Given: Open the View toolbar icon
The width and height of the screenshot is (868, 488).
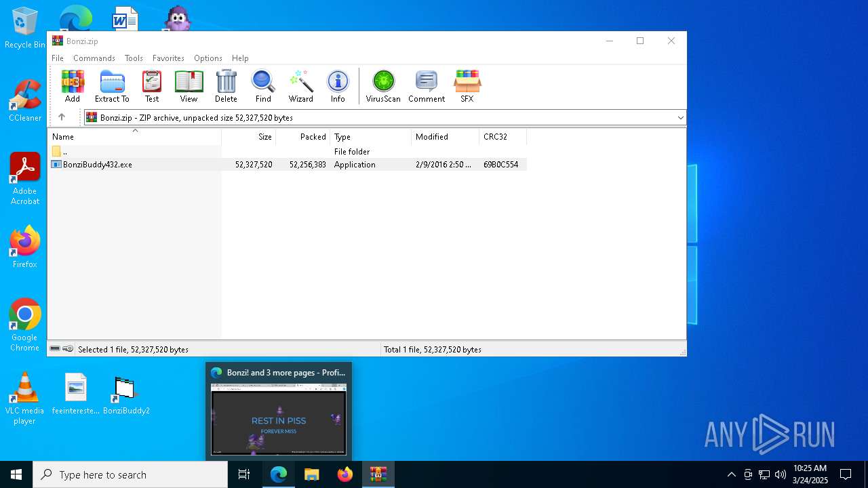Looking at the screenshot, I should [189, 86].
